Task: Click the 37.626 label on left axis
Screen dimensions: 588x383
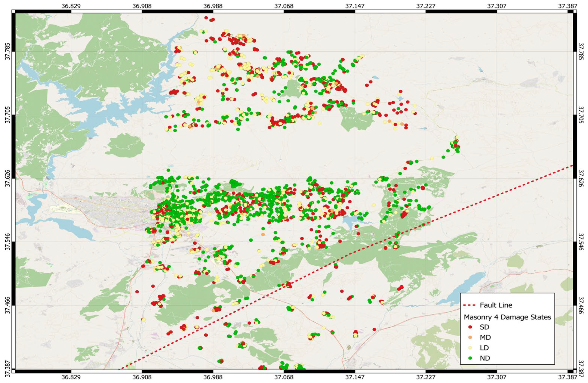Action: [x=8, y=178]
